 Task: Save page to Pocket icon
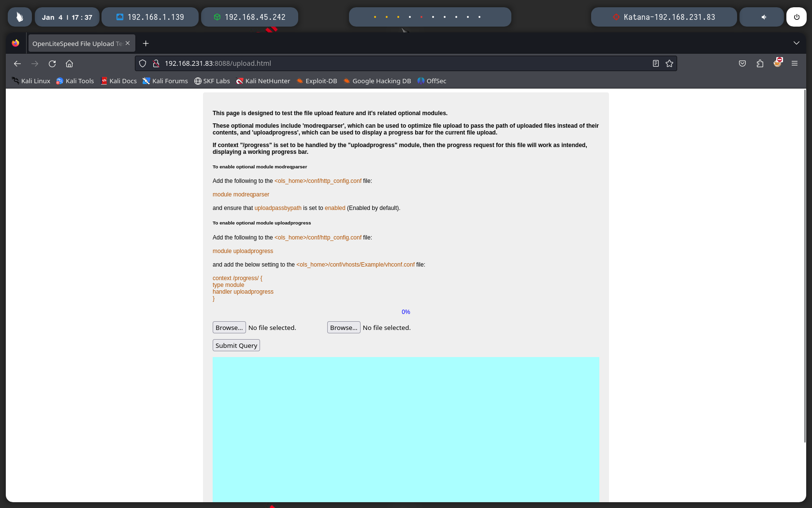pyautogui.click(x=742, y=63)
